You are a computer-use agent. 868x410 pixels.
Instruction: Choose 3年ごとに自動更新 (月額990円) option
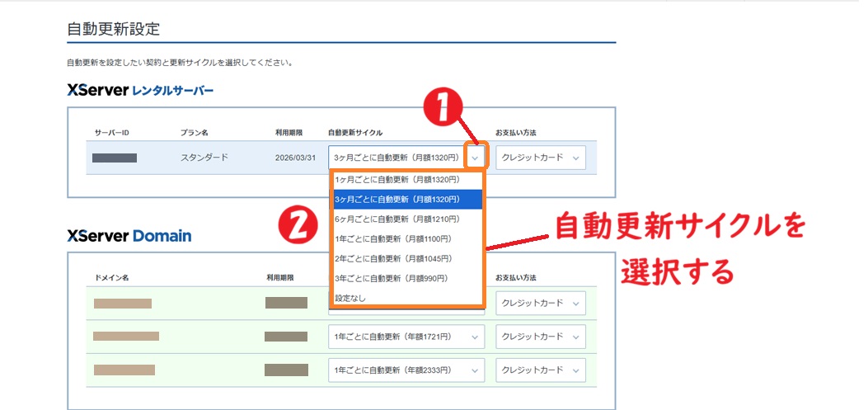click(408, 278)
